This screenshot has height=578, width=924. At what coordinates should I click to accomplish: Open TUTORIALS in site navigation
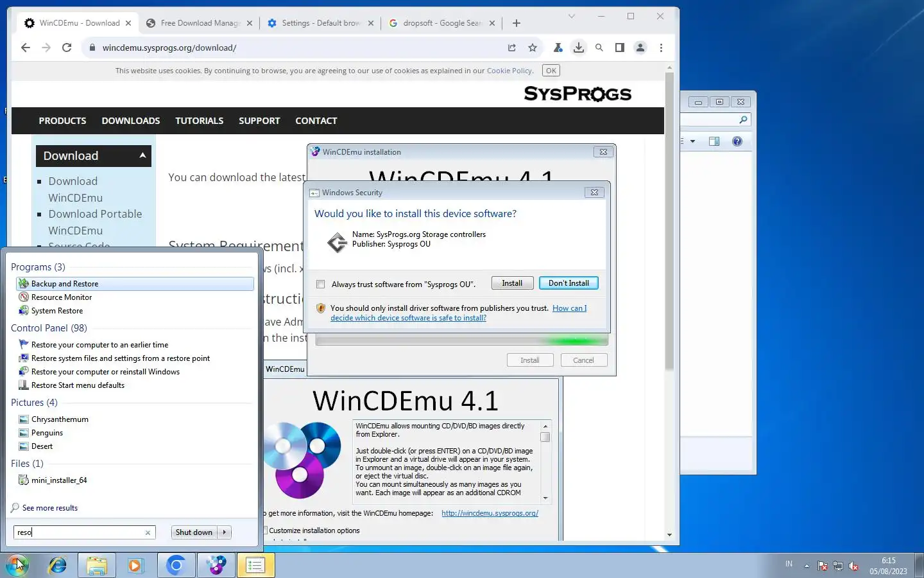point(200,121)
